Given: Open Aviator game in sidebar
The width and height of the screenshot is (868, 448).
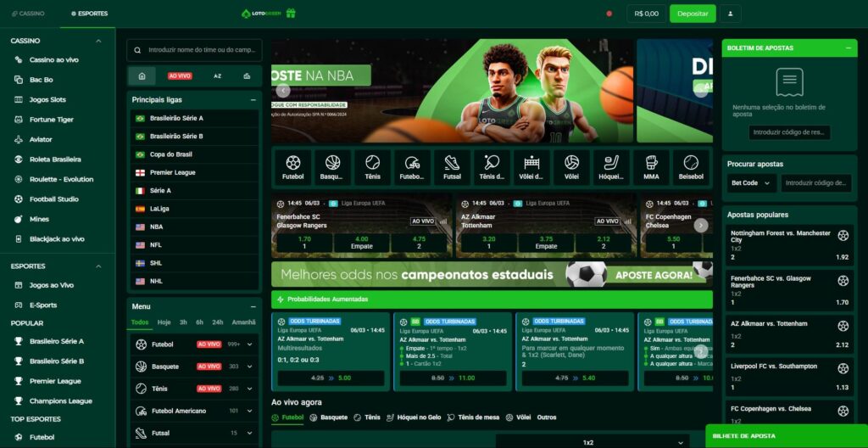Looking at the screenshot, I should point(41,140).
